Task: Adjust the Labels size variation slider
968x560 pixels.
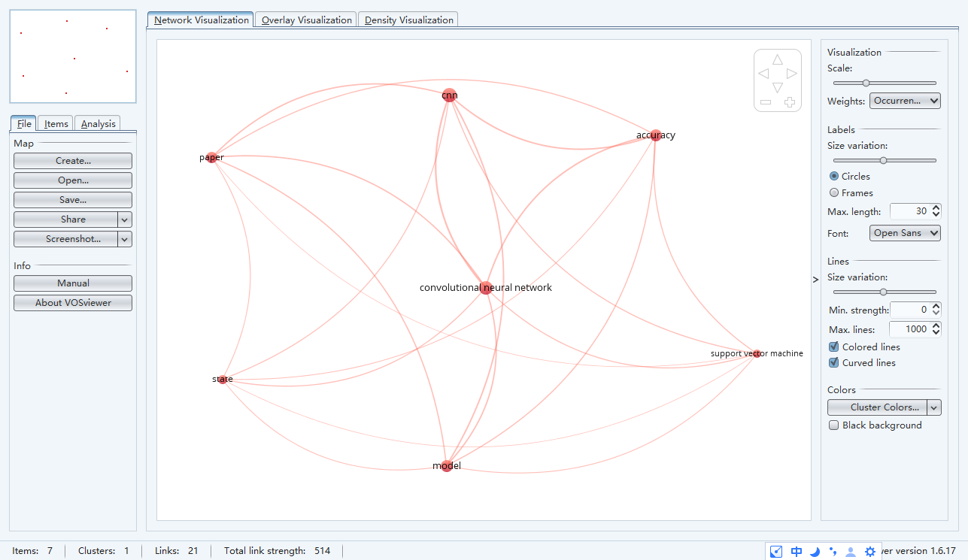Action: pyautogui.click(x=884, y=160)
